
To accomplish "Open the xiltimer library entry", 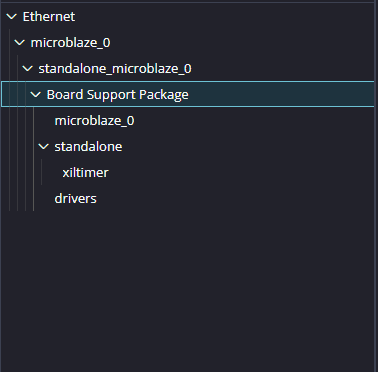I will [x=85, y=173].
